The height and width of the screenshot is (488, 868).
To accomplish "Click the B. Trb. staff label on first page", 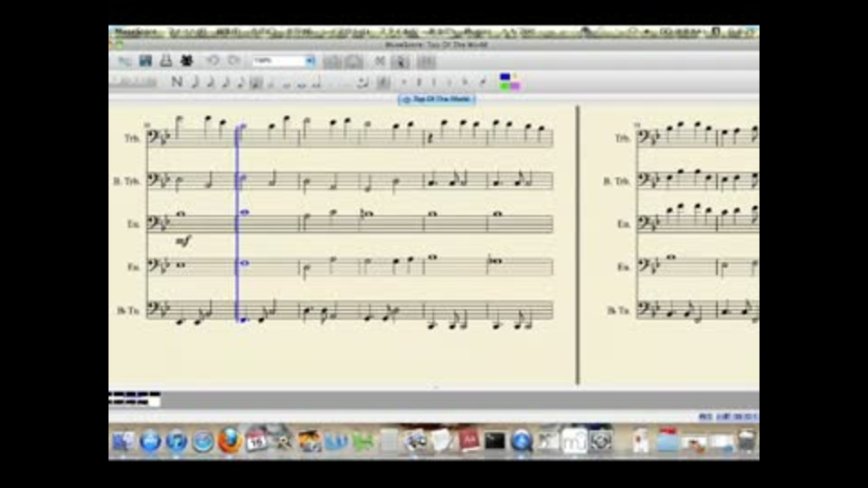I will [127, 181].
